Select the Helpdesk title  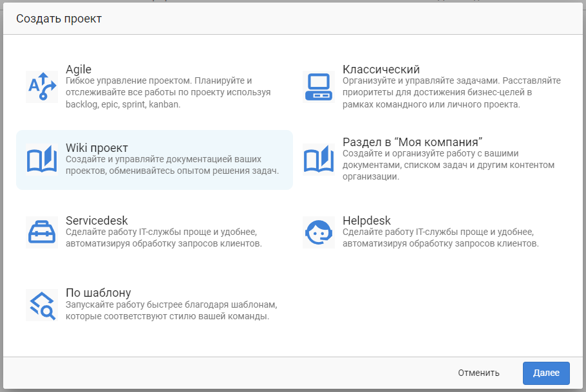point(366,221)
